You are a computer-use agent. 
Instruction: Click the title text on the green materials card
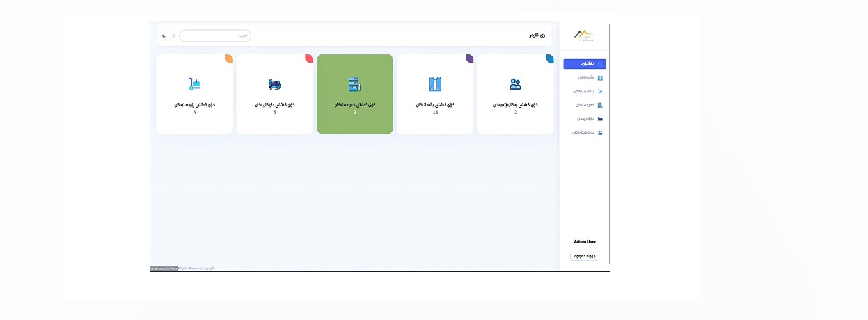point(355,104)
